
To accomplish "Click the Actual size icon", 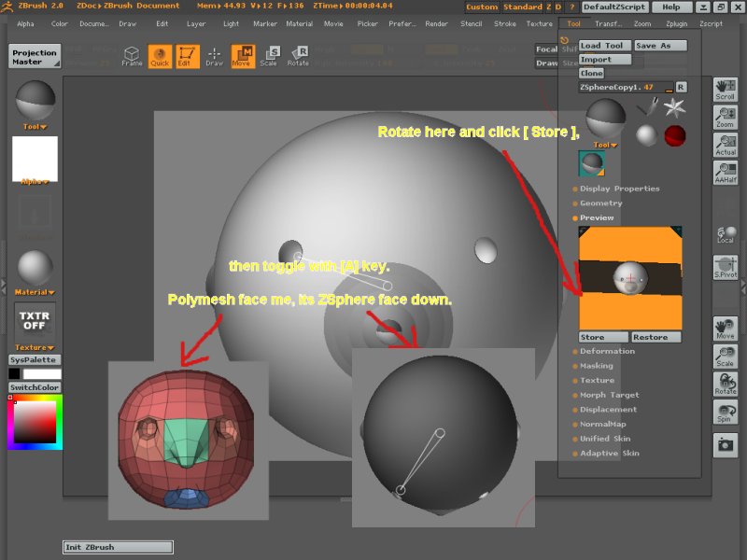I will coord(726,146).
